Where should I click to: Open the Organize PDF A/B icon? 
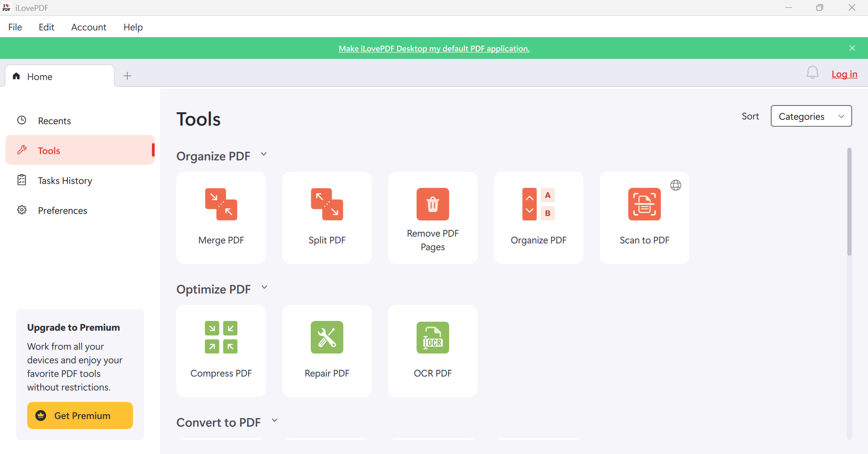[539, 204]
